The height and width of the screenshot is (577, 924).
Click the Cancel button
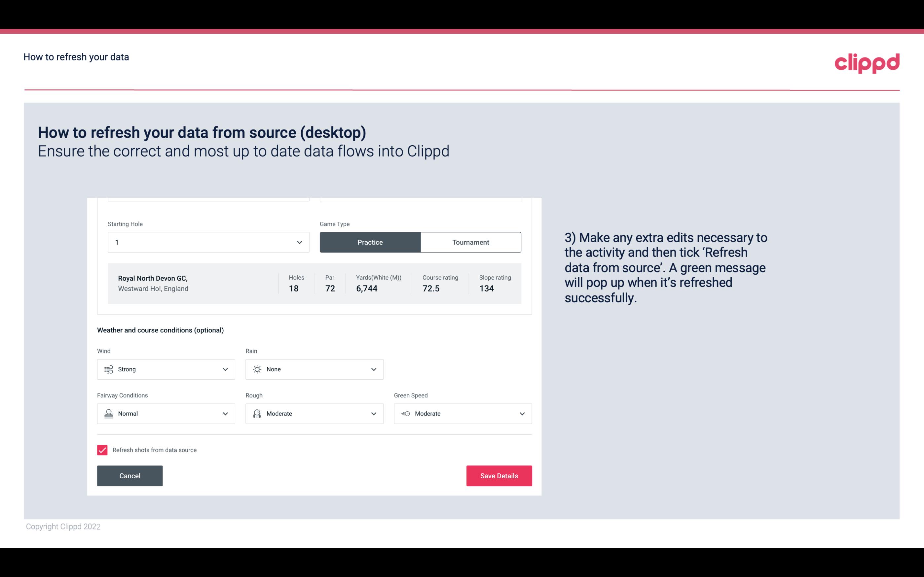pyautogui.click(x=130, y=475)
